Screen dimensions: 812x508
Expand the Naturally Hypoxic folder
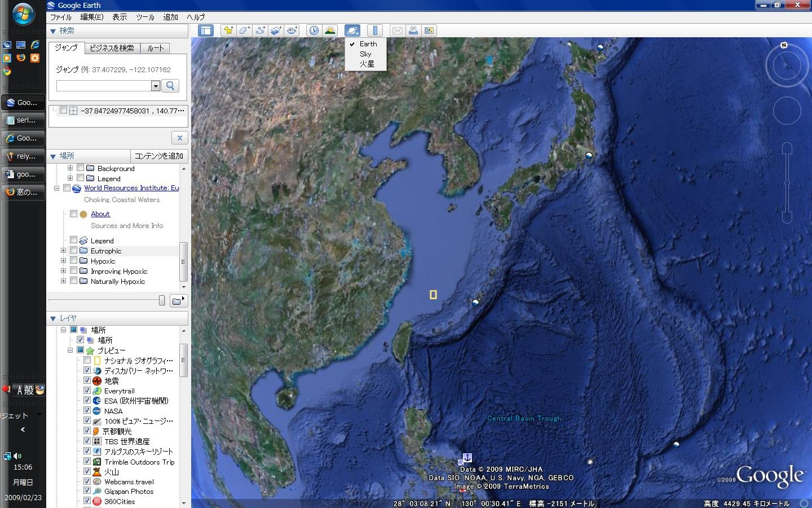pyautogui.click(x=63, y=281)
